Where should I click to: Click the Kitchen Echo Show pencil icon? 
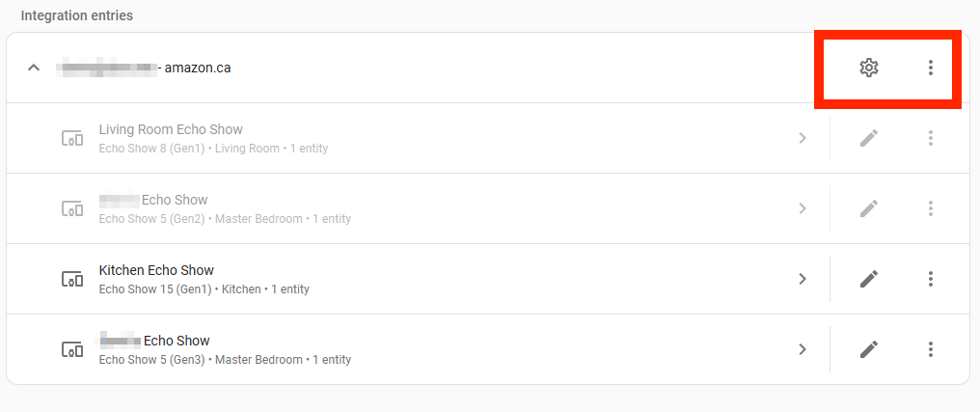pos(869,279)
